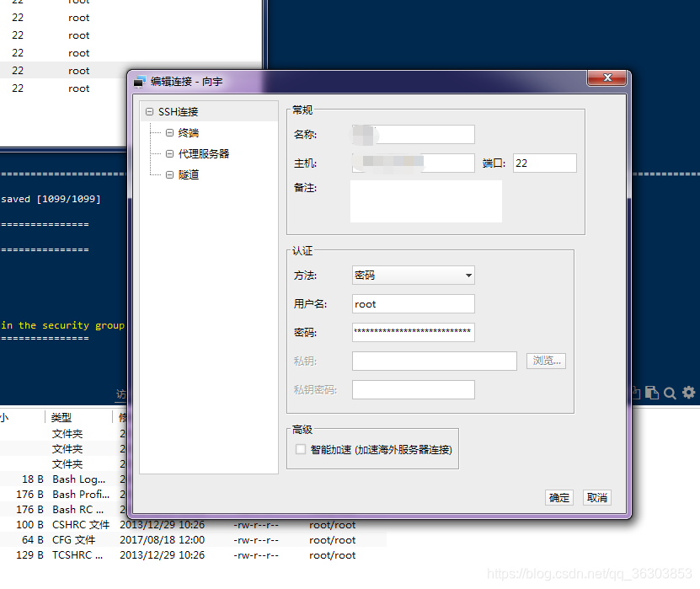Viewport: 700px width, 589px height.
Task: Select 隧道 tree item
Action: [188, 174]
